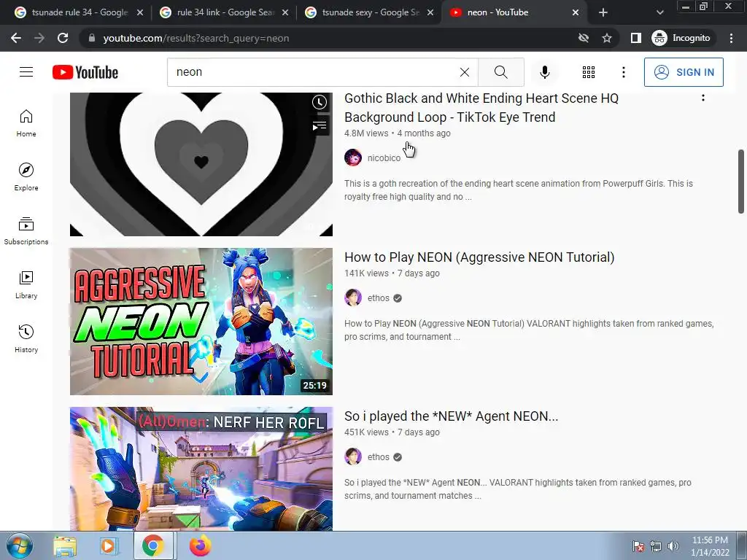
Task: Click the address bar URL
Action: [196, 38]
